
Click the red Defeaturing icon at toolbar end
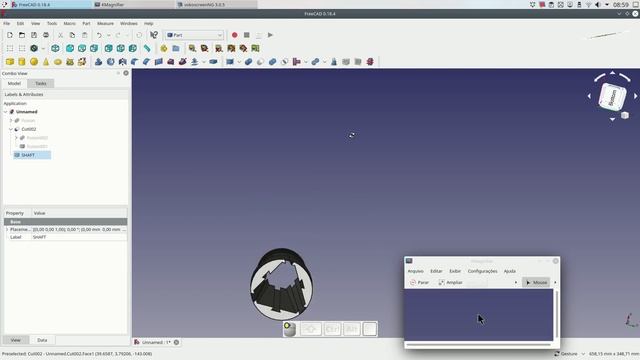(x=370, y=62)
